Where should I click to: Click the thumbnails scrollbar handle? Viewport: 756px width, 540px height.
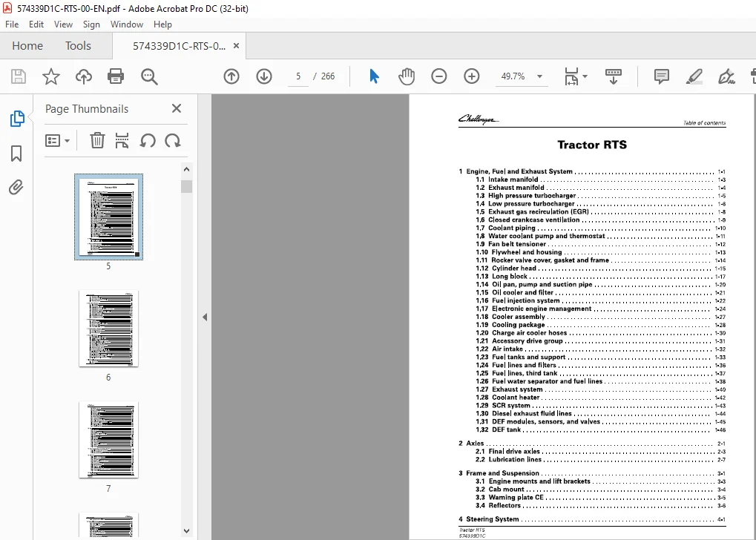pyautogui.click(x=187, y=187)
